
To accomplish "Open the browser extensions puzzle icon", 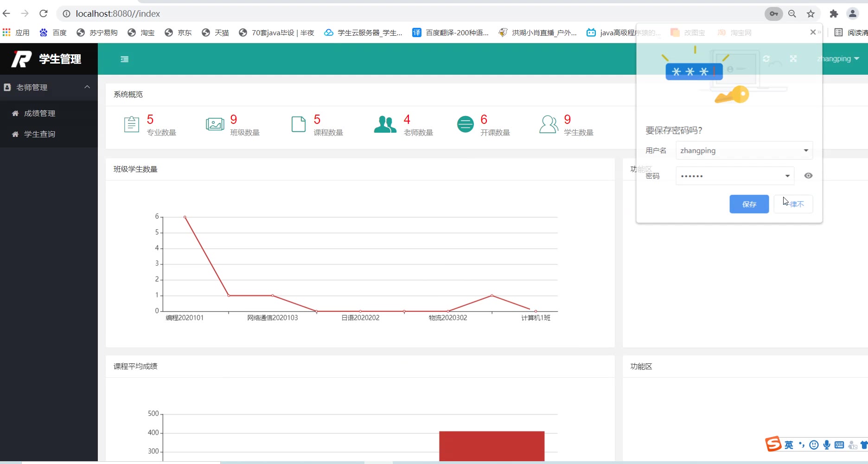I will 834,14.
